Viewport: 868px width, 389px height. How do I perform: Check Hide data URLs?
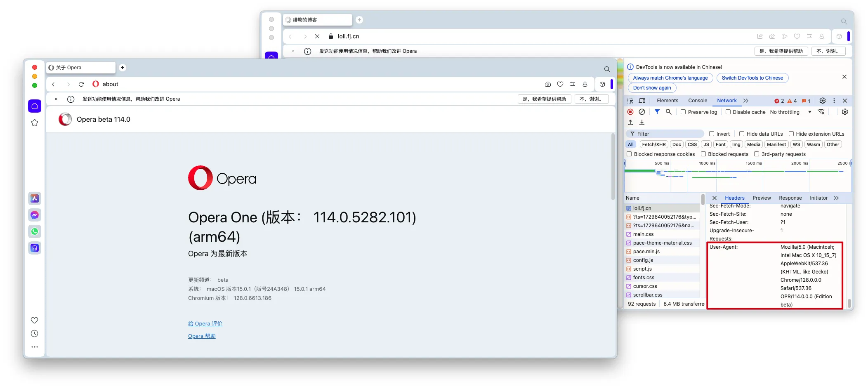pos(742,134)
